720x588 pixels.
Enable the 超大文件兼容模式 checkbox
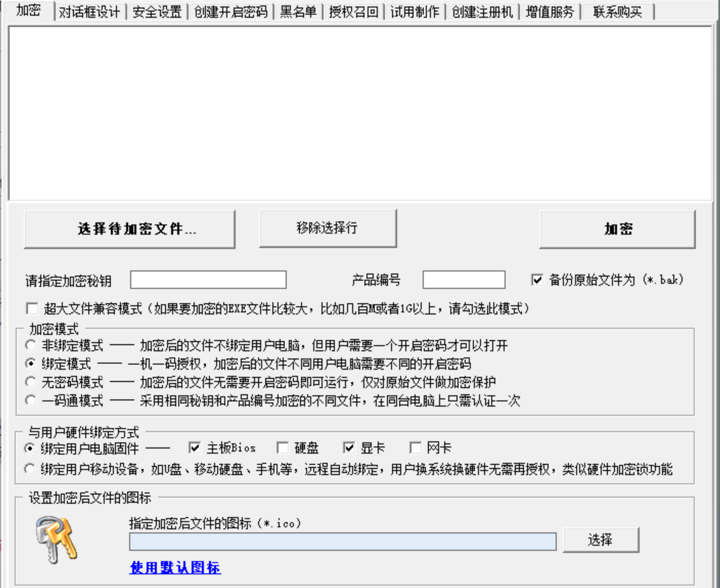(31, 308)
